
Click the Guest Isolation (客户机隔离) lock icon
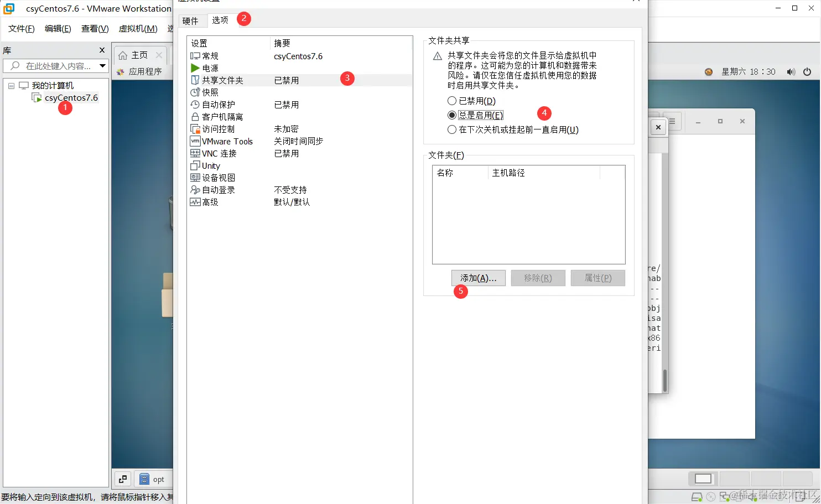click(195, 117)
